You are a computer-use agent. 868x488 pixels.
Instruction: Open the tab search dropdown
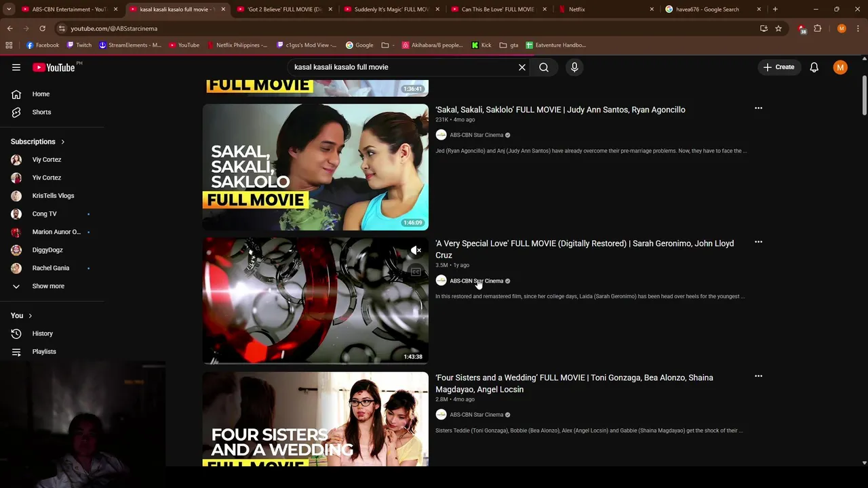[9, 9]
